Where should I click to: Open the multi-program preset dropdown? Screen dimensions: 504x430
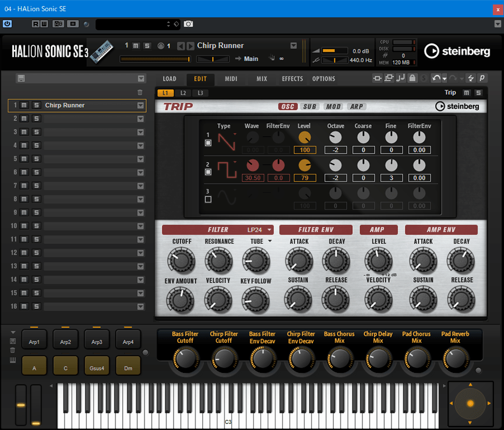(141, 78)
